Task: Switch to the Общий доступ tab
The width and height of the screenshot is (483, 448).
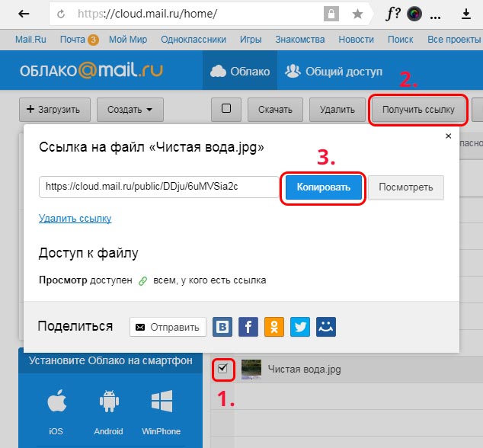Action: click(x=334, y=71)
